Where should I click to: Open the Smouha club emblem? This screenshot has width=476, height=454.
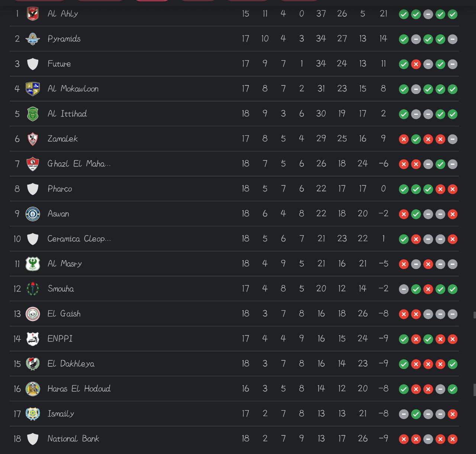click(x=33, y=289)
